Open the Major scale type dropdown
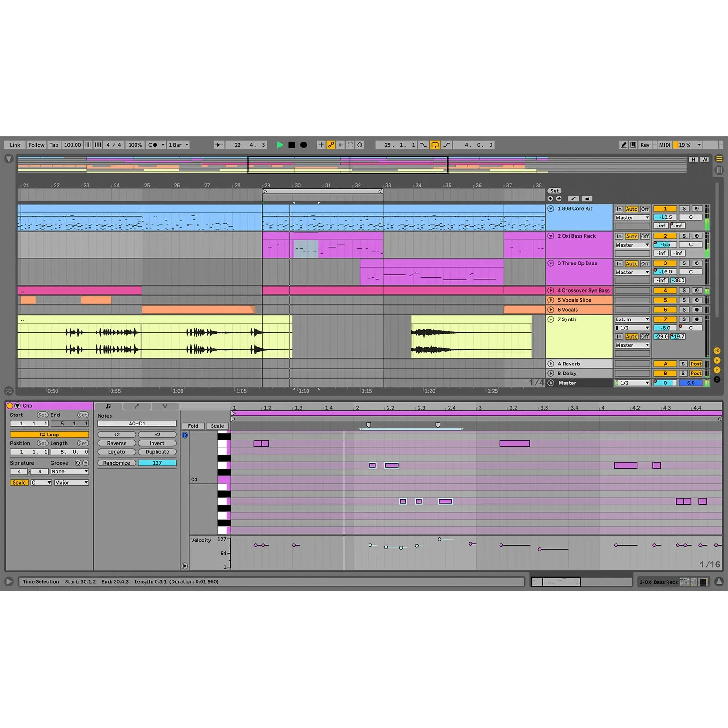 click(x=71, y=483)
